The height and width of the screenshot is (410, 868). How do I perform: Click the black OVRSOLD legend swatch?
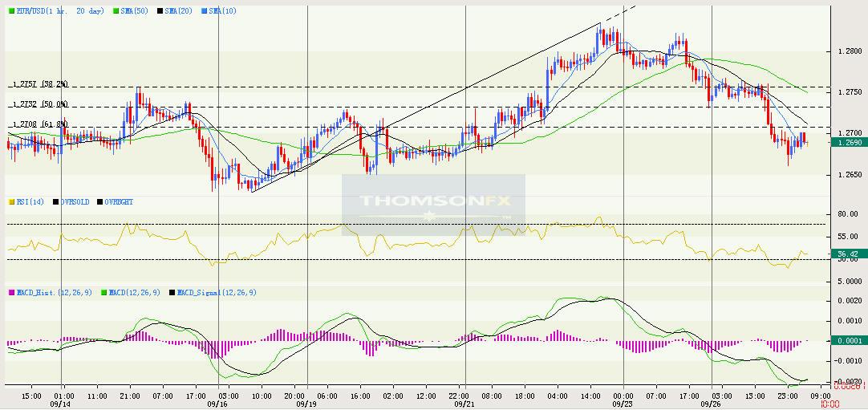click(x=56, y=202)
